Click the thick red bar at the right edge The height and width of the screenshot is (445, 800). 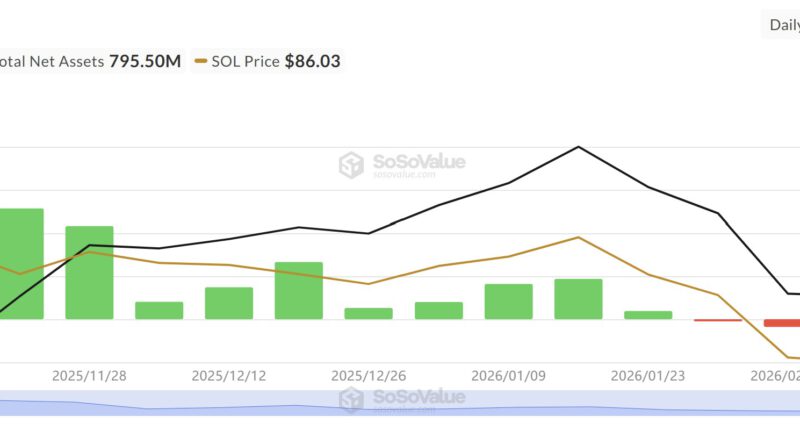coord(782,323)
